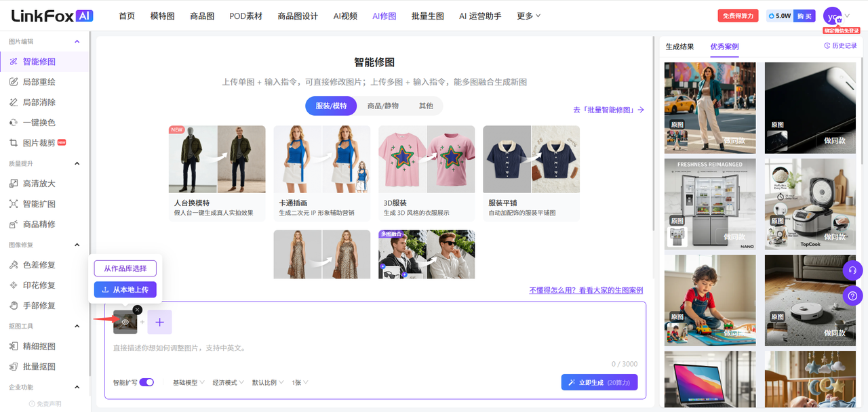Collapse the 图片编辑 sidebar section
Screen dimensions: 868x412
click(77, 41)
